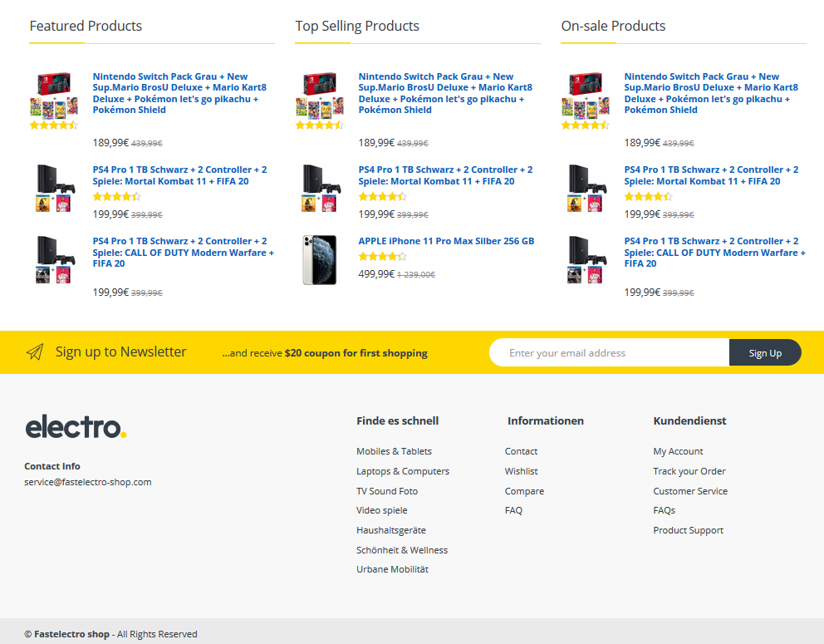Click the Featured Products heading

[x=86, y=26]
